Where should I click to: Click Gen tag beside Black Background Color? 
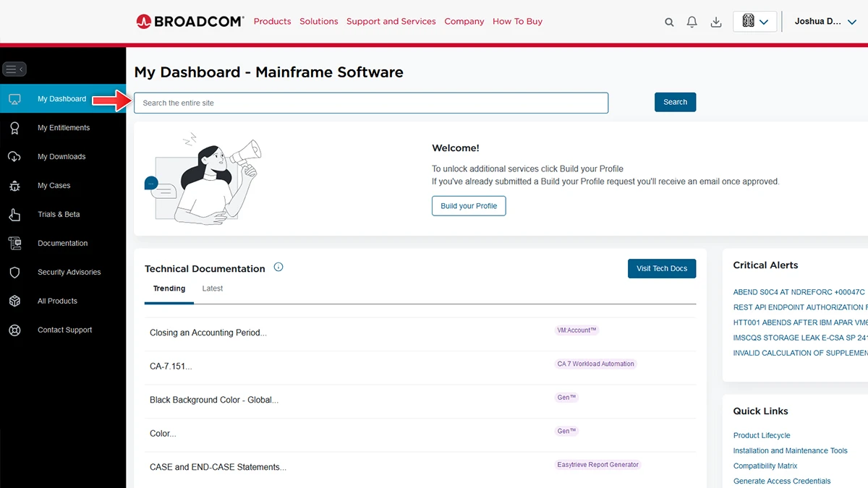tap(566, 397)
